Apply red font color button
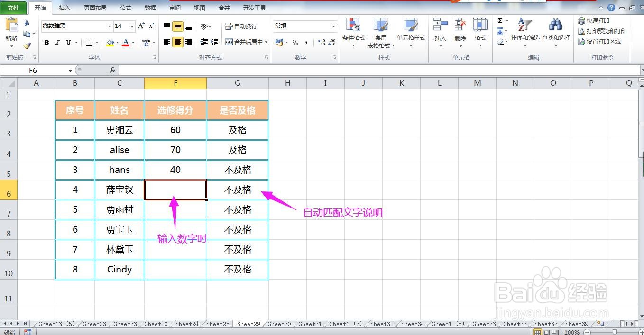Screen dimensions: 644x335 126,43
